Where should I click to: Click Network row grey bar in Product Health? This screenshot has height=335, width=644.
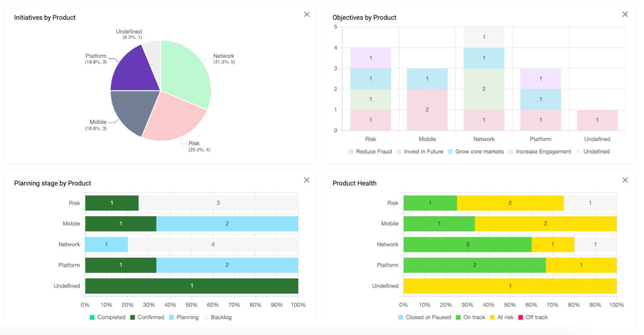(595, 245)
